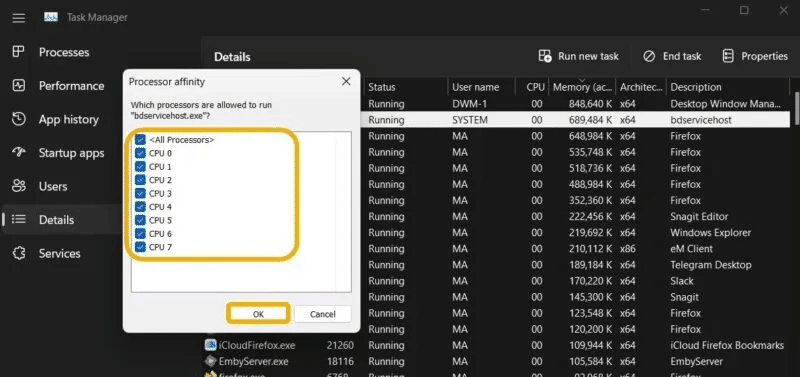Close the Processor affinity dialog
Viewport: 800px width, 377px height.
click(x=346, y=82)
